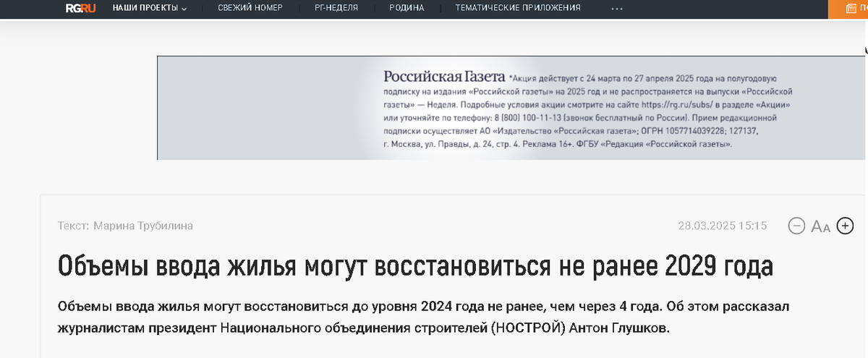The height and width of the screenshot is (358, 868).
Task: Click the Российская Газета title in banner
Action: pyautogui.click(x=444, y=77)
